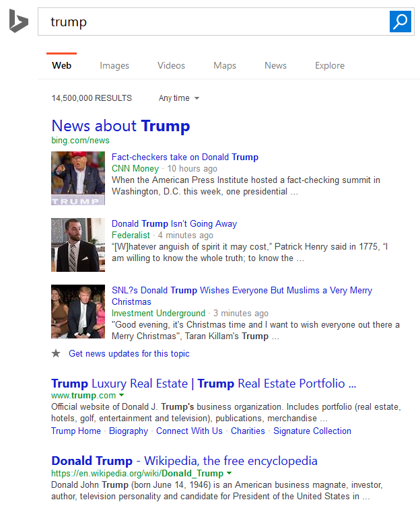Image resolution: width=420 pixels, height=506 pixels.
Task: Open the Fact-checkers article thumbnail image
Action: pyautogui.click(x=78, y=178)
